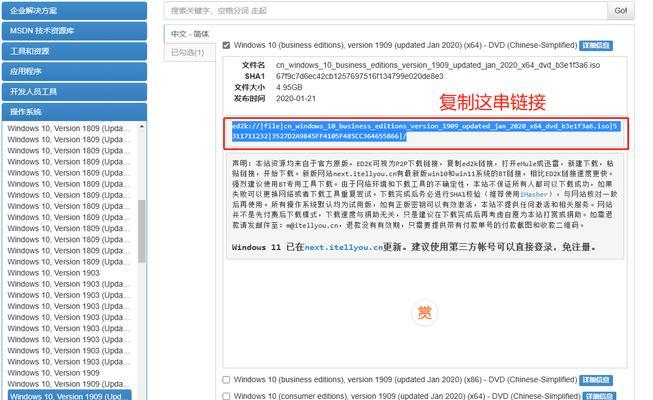Click the sidebar list scroll-up arrow

[x=142, y=126]
